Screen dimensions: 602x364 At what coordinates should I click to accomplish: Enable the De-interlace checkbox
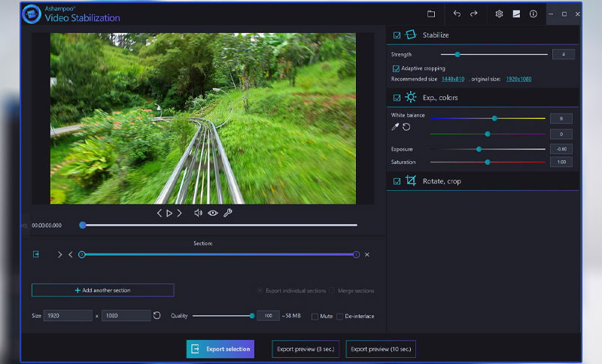[339, 317]
